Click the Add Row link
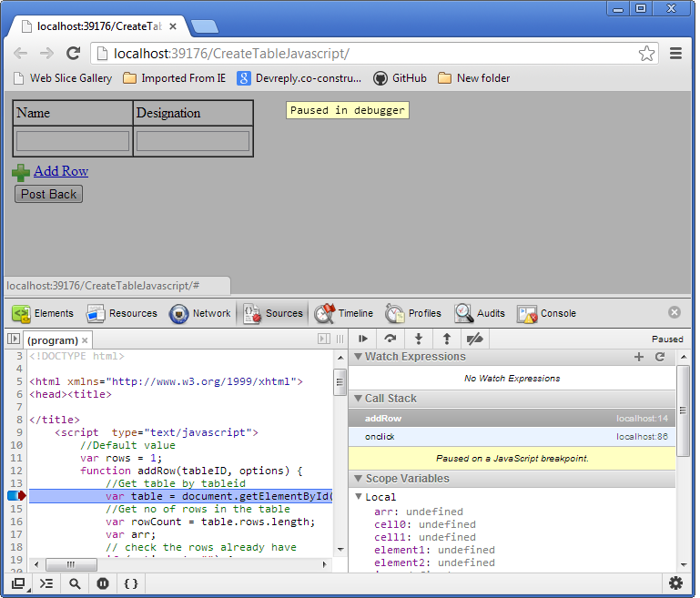700x598 pixels. [x=61, y=171]
